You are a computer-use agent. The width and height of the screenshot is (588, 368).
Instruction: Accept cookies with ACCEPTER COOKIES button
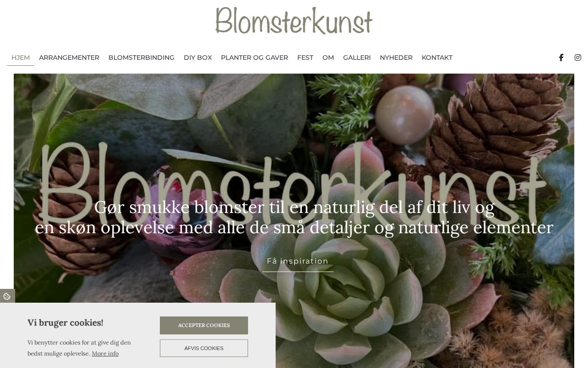point(204,325)
